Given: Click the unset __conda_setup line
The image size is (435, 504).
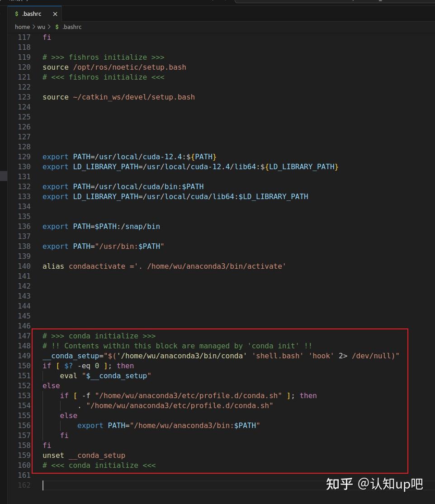Looking at the screenshot, I should [x=84, y=455].
